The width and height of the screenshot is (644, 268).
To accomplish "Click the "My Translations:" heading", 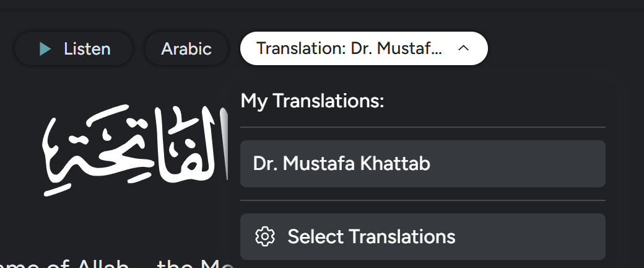I will pyautogui.click(x=312, y=100).
